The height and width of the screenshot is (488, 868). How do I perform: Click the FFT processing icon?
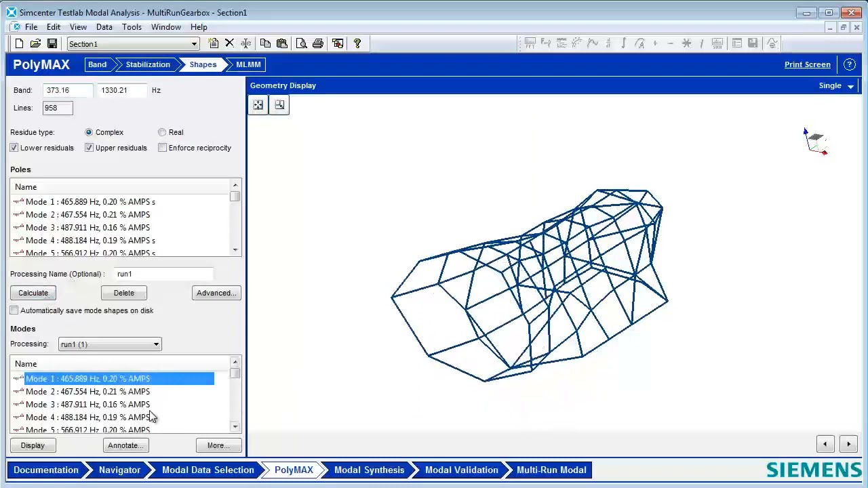[x=530, y=43]
